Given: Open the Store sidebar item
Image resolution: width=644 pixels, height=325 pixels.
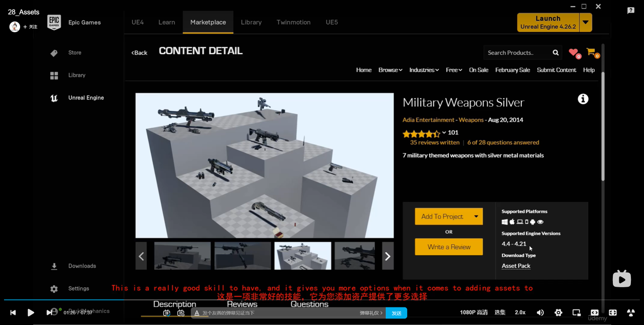Looking at the screenshot, I should pos(74,53).
